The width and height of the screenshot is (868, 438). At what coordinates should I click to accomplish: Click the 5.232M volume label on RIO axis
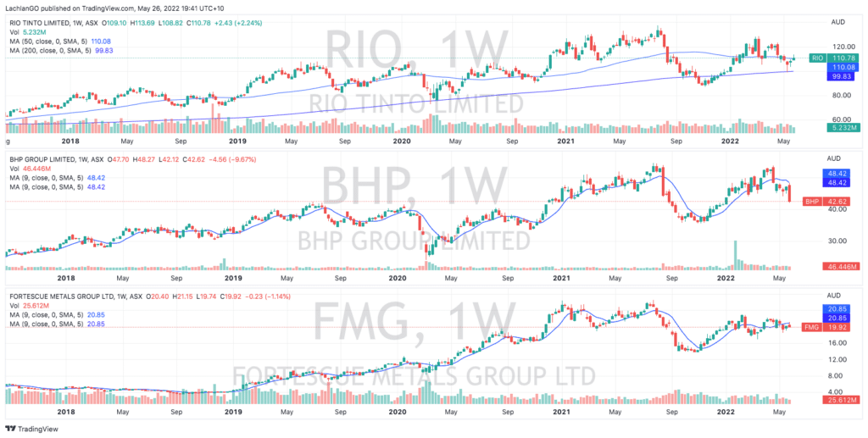click(842, 128)
